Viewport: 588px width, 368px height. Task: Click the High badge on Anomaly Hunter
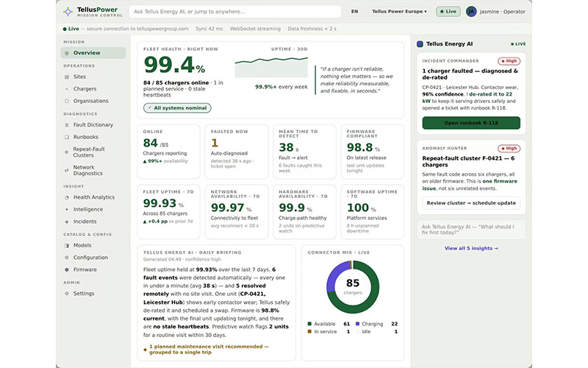tap(509, 149)
